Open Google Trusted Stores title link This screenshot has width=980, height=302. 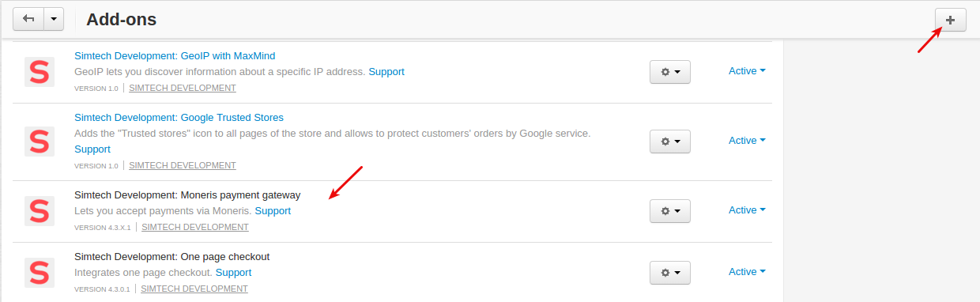point(179,118)
